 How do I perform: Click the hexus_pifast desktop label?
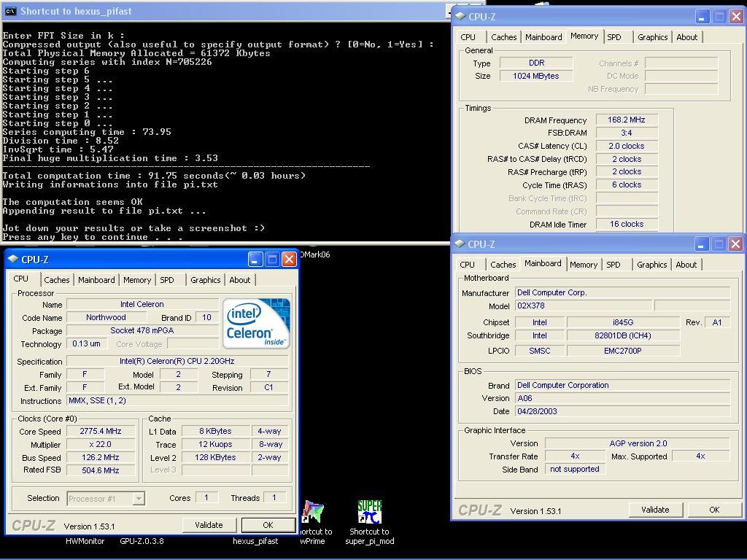coord(255,541)
